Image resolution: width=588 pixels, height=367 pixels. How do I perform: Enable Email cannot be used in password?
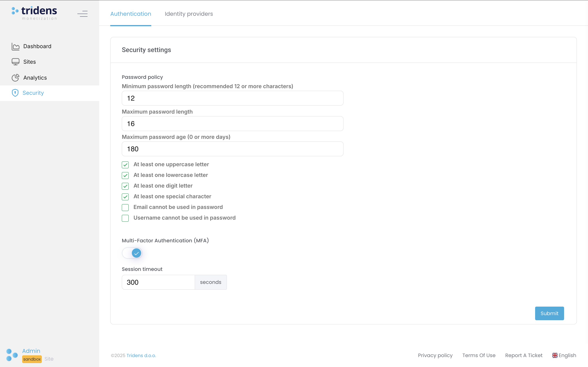[125, 207]
